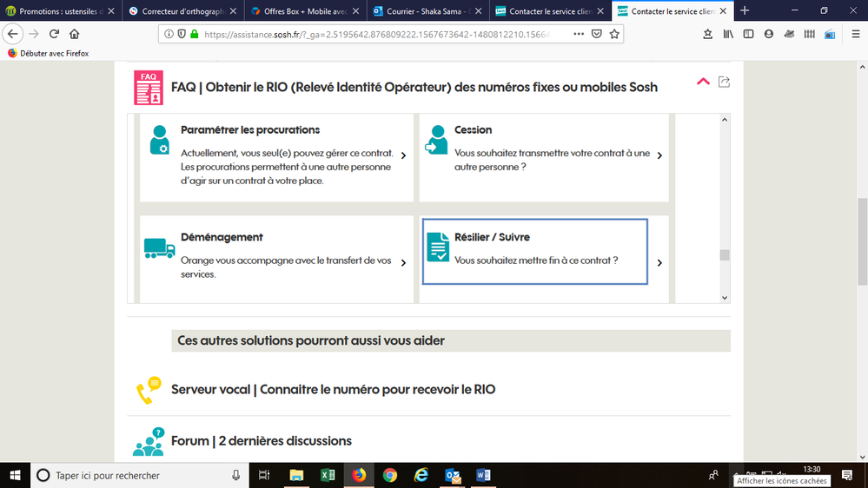Image resolution: width=868 pixels, height=488 pixels.
Task: Bookmark this page with the star icon
Action: pos(614,34)
